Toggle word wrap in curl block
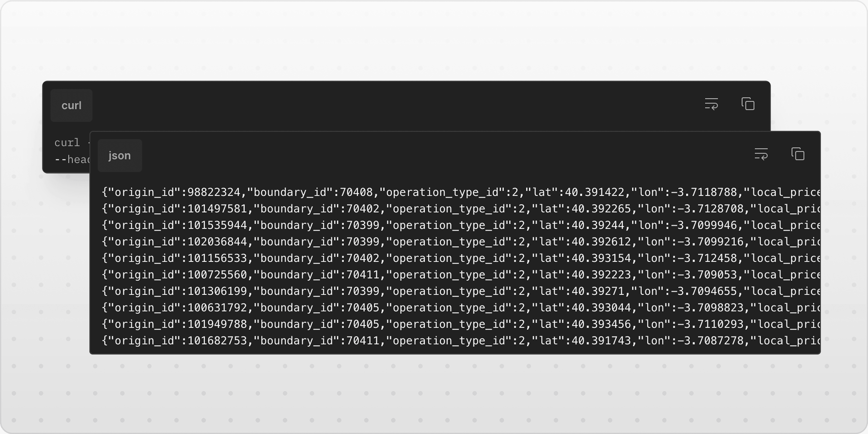This screenshot has width=868, height=434. (x=711, y=104)
